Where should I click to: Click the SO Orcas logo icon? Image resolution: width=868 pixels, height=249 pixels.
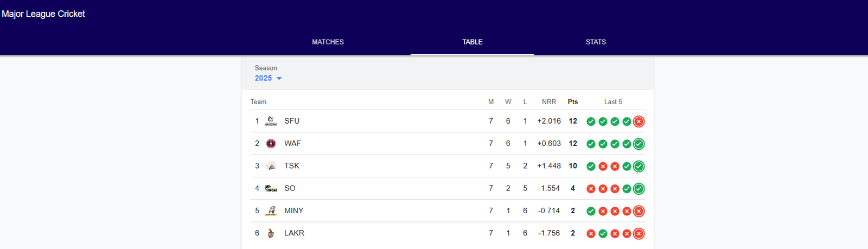coord(271,188)
